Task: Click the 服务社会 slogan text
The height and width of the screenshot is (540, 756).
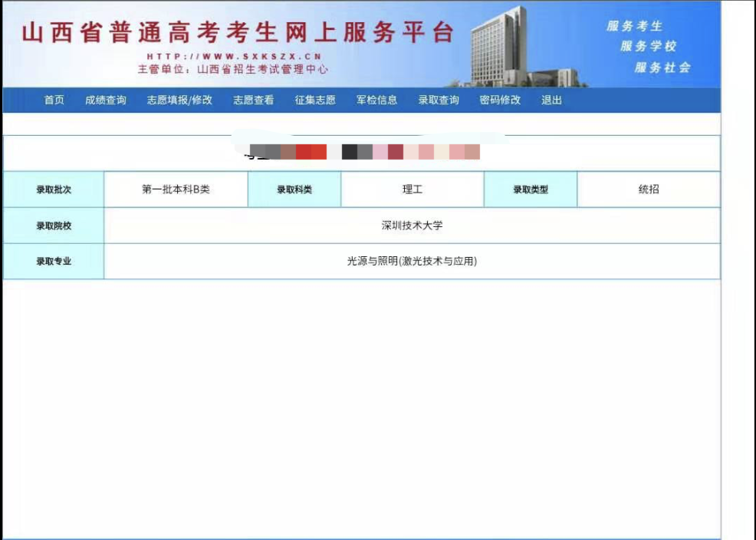Action: pyautogui.click(x=662, y=67)
